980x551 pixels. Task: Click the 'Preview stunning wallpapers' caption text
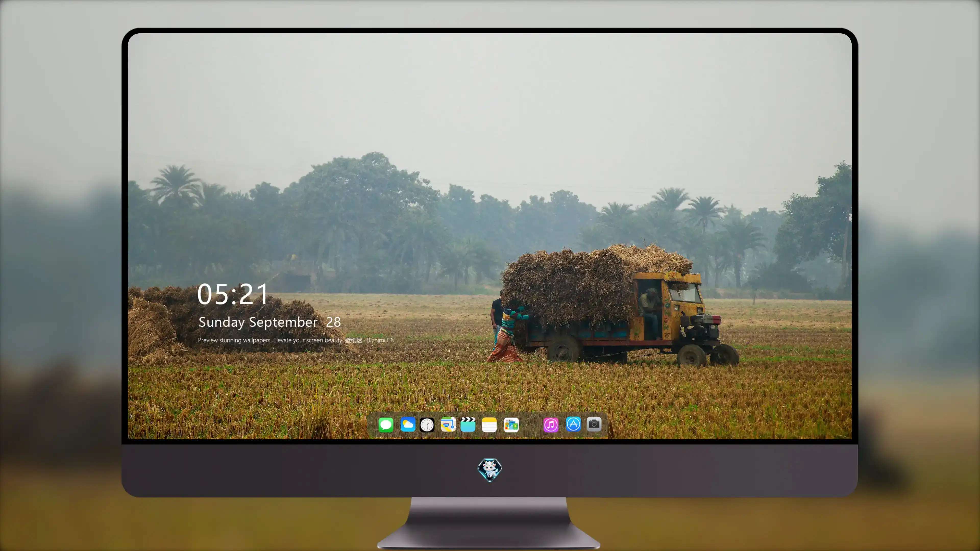(296, 340)
